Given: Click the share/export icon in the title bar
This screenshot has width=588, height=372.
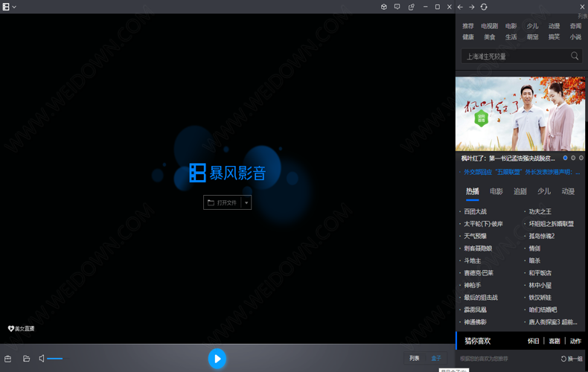Looking at the screenshot, I should 412,7.
